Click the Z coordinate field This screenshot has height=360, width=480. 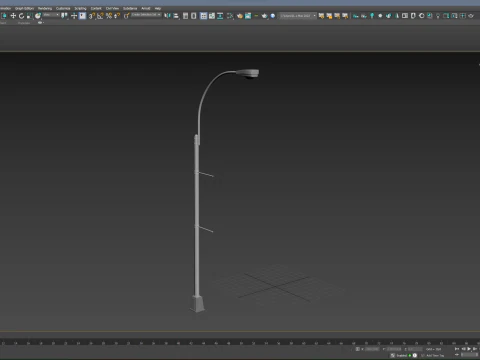pyautogui.click(x=415, y=349)
